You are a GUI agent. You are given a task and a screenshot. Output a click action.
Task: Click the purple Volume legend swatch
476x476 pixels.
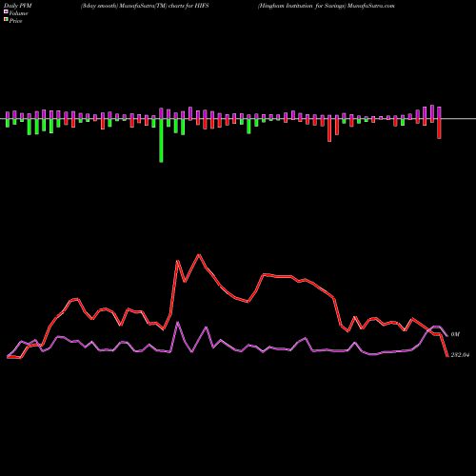(6, 11)
